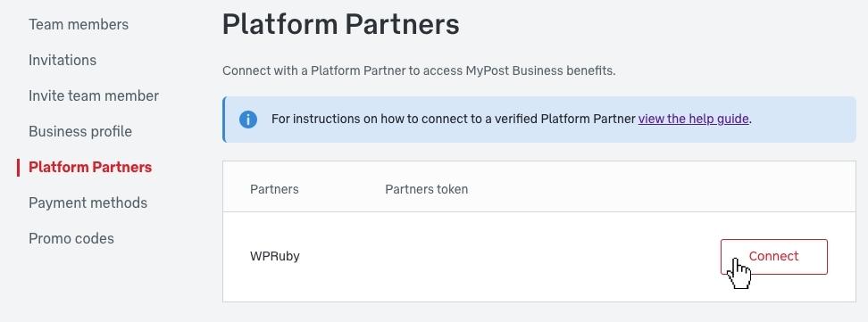This screenshot has width=868, height=322.
Task: Open the Business profile page
Action: click(80, 132)
